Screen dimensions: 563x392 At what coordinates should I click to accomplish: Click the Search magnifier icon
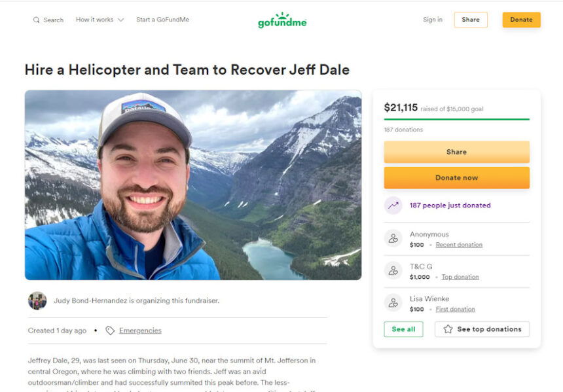tap(36, 20)
